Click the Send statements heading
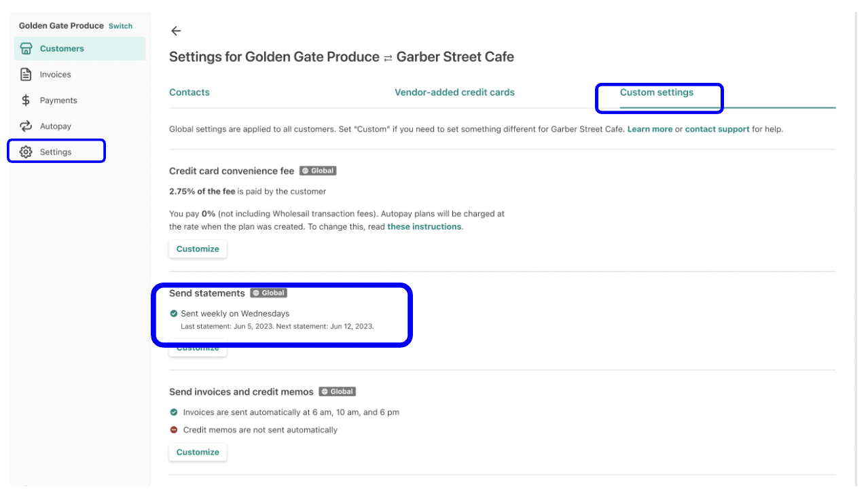The height and width of the screenshot is (504, 868). click(x=207, y=293)
